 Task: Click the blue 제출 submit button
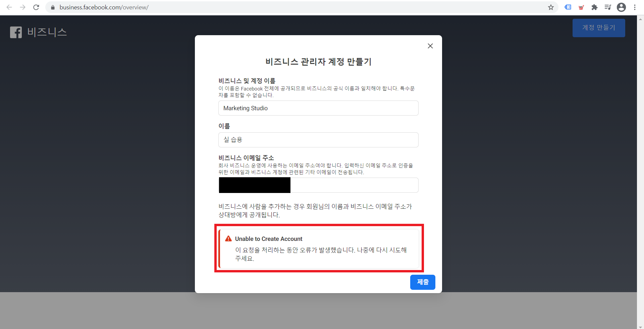(x=423, y=282)
